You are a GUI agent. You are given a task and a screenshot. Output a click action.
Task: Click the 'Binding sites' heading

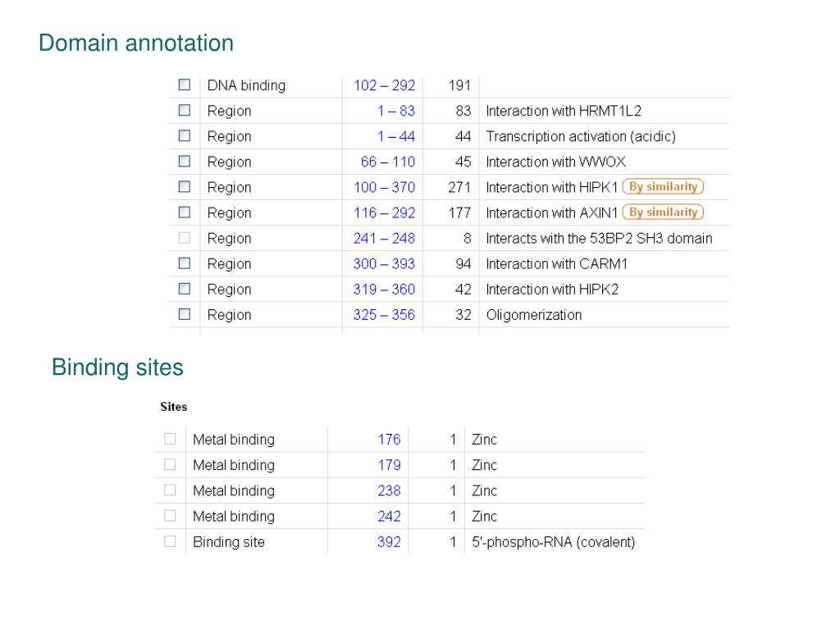[117, 367]
